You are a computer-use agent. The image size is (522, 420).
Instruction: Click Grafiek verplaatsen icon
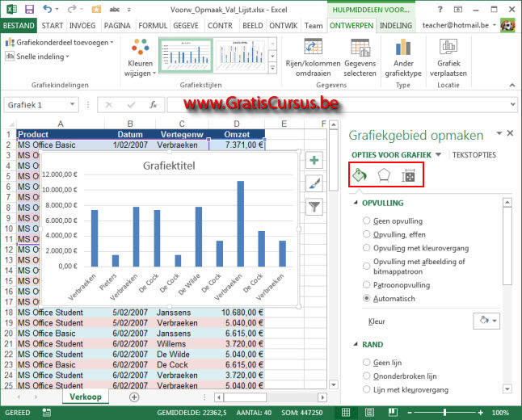[448, 47]
